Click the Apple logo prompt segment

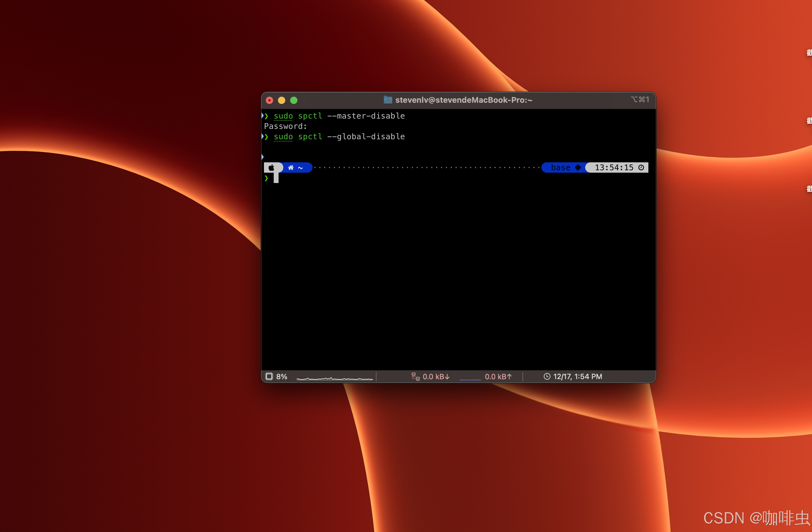pos(271,168)
